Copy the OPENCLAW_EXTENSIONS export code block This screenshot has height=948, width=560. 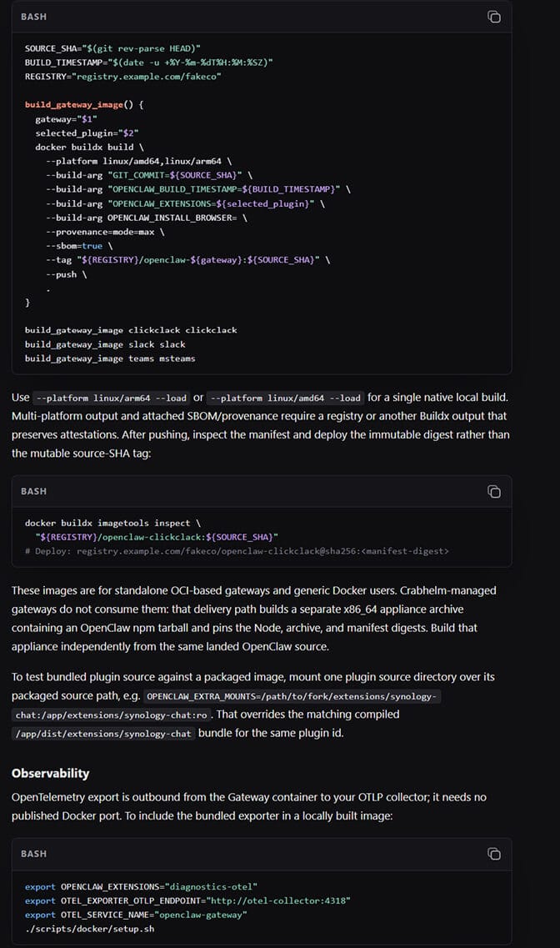[x=493, y=854]
